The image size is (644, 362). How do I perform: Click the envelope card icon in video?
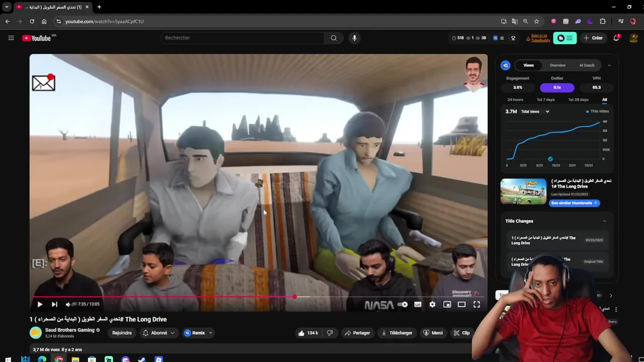(x=43, y=82)
